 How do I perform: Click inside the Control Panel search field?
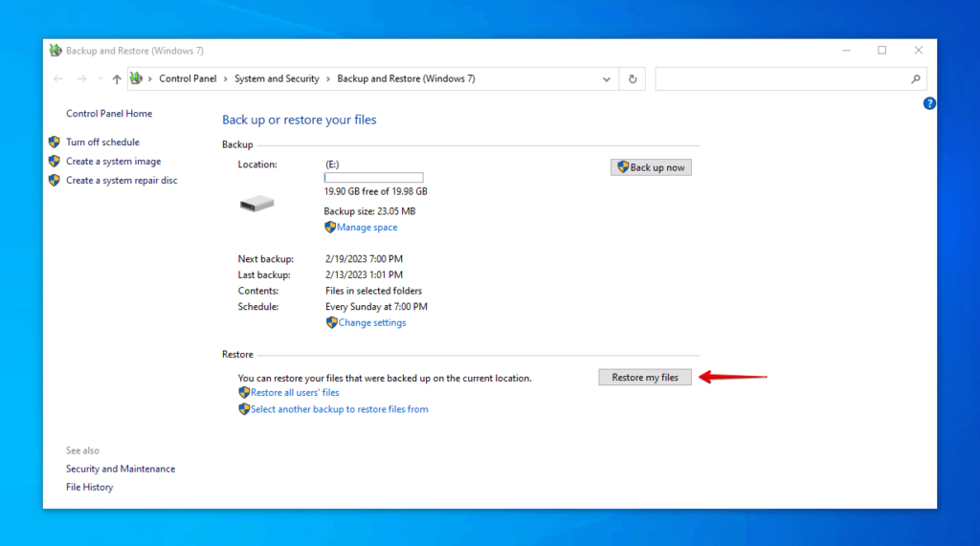(x=780, y=79)
